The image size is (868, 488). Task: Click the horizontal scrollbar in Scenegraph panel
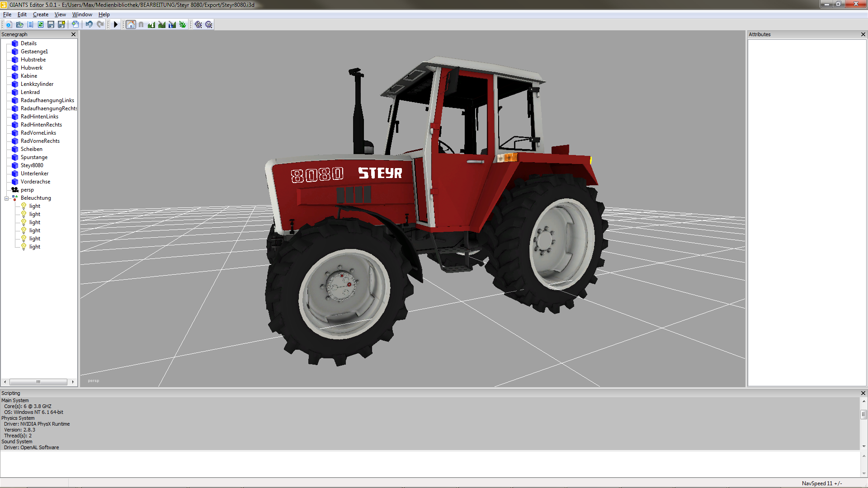point(38,382)
